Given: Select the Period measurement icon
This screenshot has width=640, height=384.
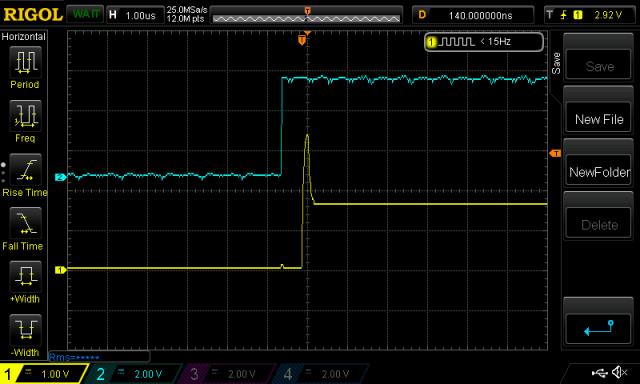Looking at the screenshot, I should click(x=25, y=62).
